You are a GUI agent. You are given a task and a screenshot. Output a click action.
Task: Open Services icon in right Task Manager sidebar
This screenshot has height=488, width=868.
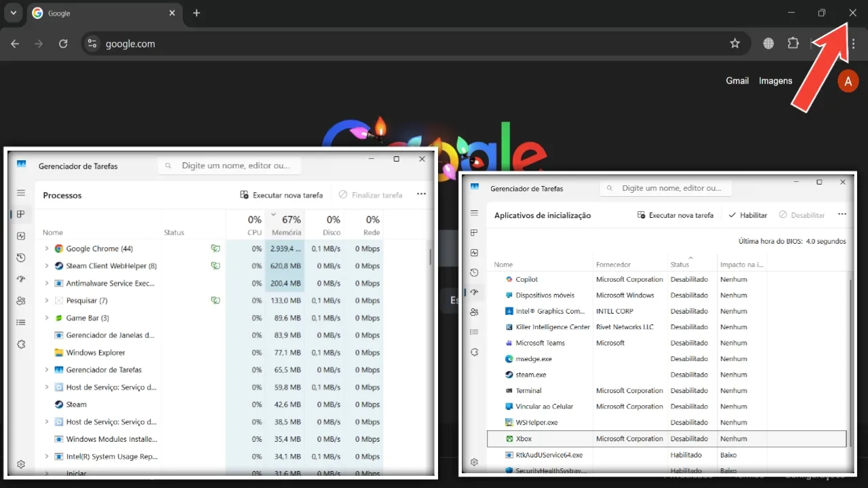[474, 352]
